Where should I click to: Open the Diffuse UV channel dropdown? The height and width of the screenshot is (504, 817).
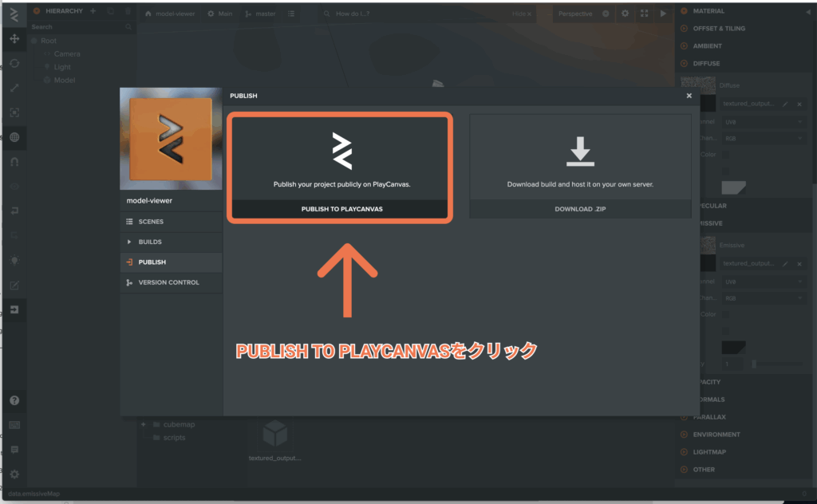pos(764,122)
